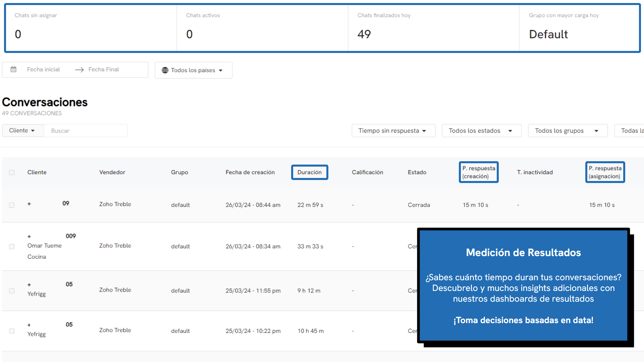Click the P. respuesta (creación) column header
The image size is (644, 362).
point(478,172)
